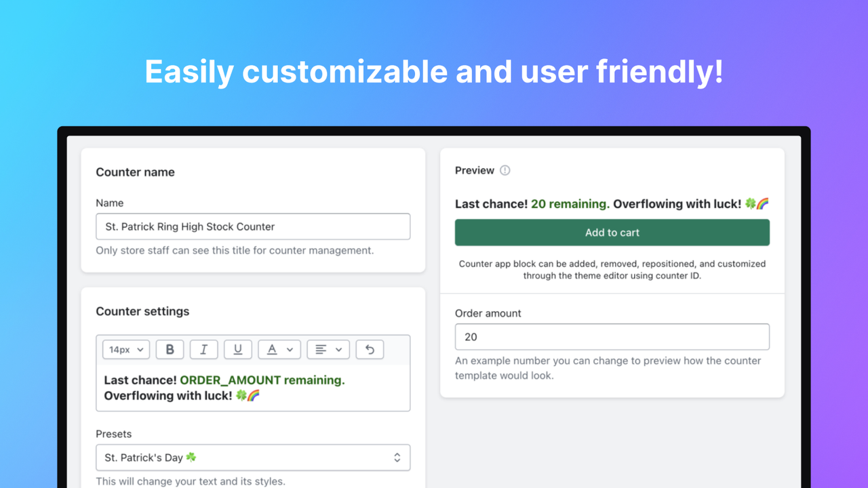868x488 pixels.
Task: Open the text alignment dropdown
Action: coord(328,349)
